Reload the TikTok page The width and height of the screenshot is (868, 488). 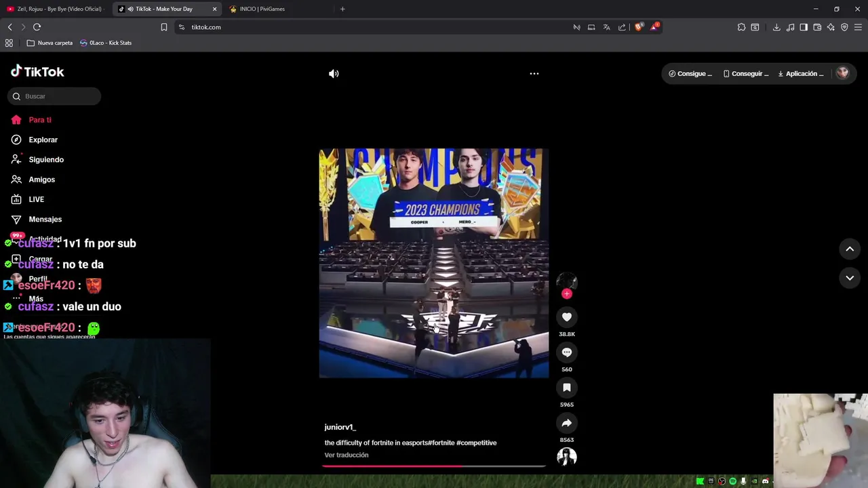point(37,27)
